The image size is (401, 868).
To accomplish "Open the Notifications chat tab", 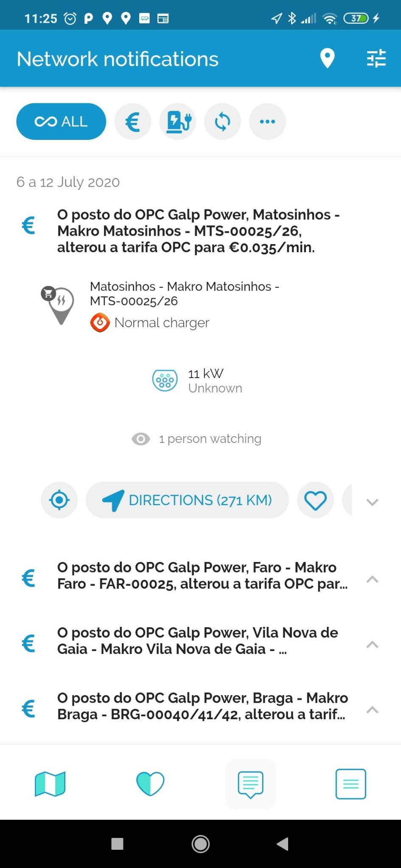I will (250, 784).
